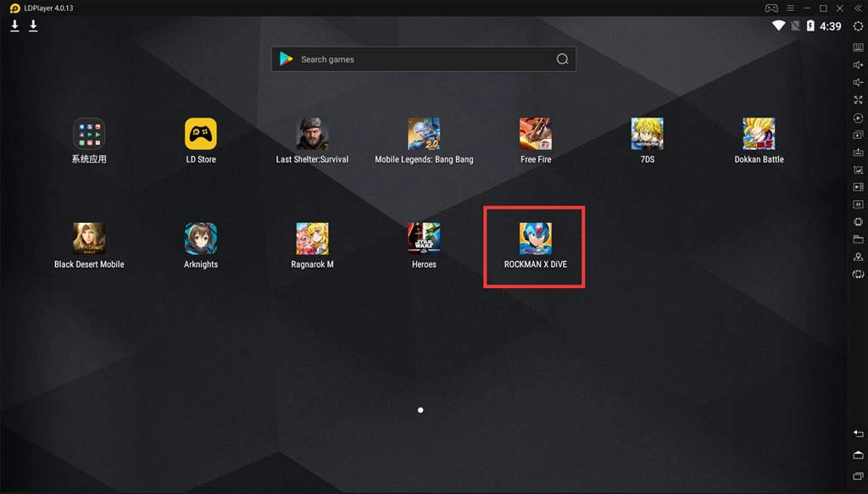Launch Last Shelter:Survival

coord(312,133)
